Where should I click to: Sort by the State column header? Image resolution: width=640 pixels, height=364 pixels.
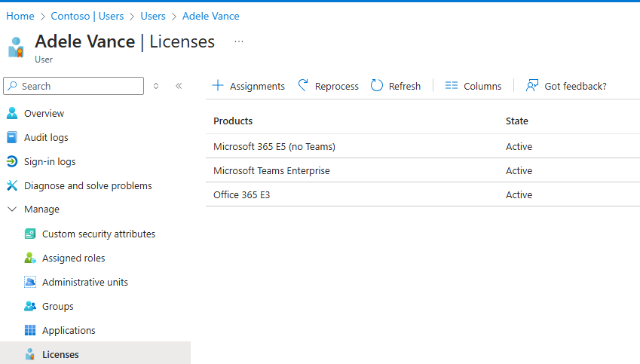pos(516,121)
